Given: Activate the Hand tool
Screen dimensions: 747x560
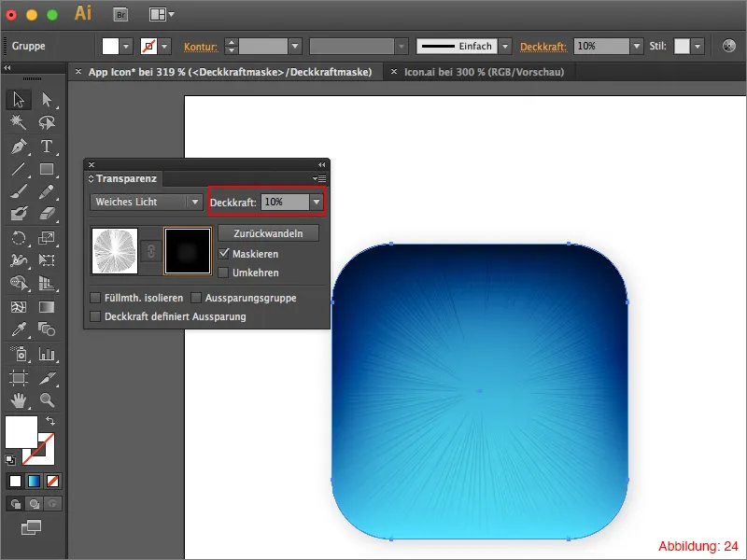Looking at the screenshot, I should coord(19,400).
